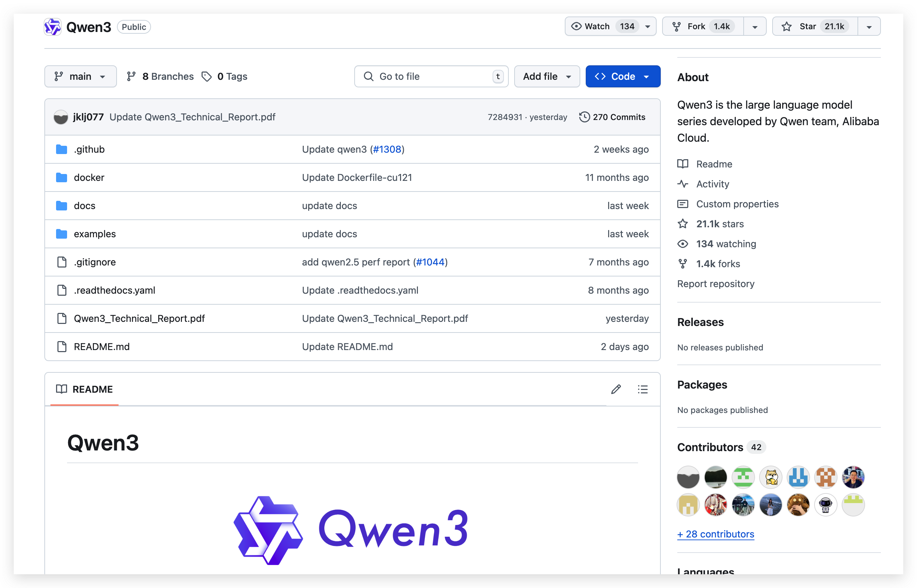Screen dimensions: 917x588
Task: Click the magnifier icon in Go to file
Action: 369,77
